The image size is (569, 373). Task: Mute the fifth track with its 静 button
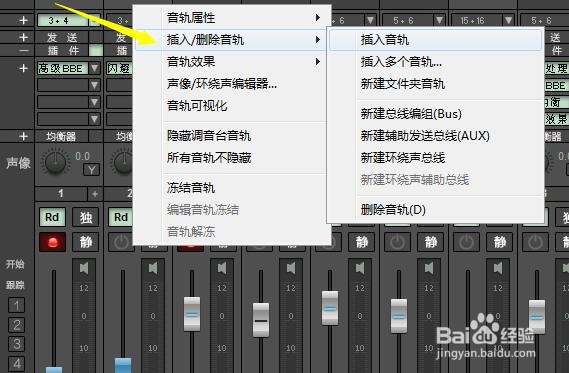coord(361,242)
